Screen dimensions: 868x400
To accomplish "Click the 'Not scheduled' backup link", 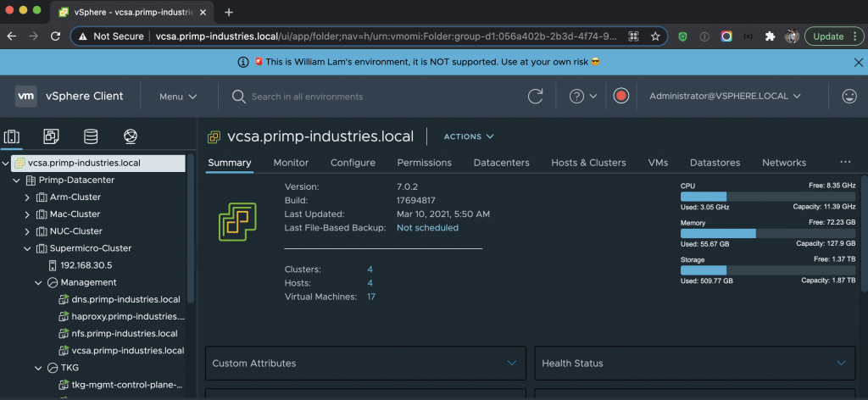I will pyautogui.click(x=427, y=228).
